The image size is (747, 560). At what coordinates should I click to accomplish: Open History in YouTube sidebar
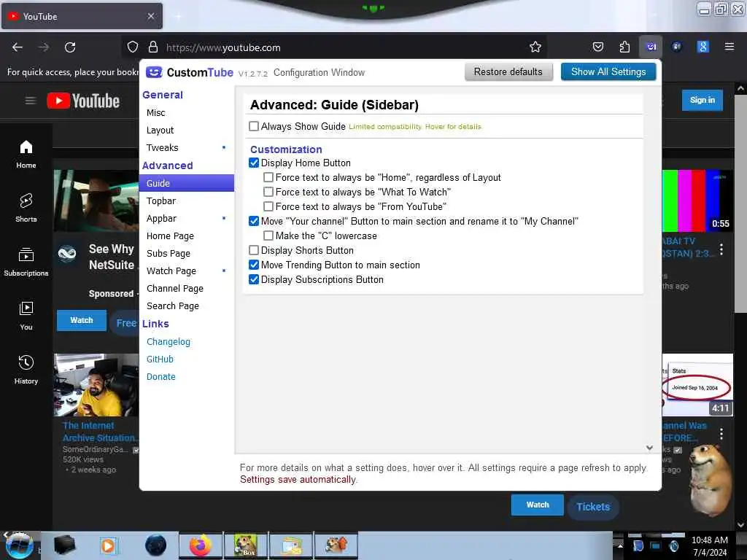(x=26, y=370)
